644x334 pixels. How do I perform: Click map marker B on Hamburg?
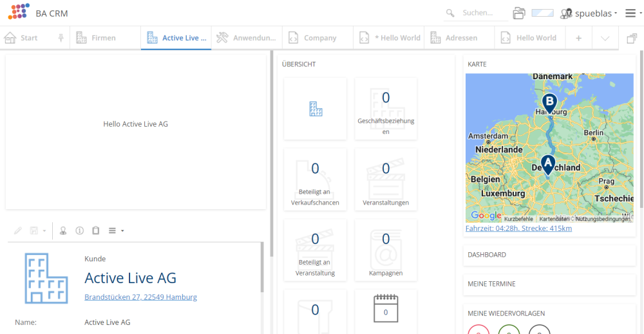coord(549,102)
